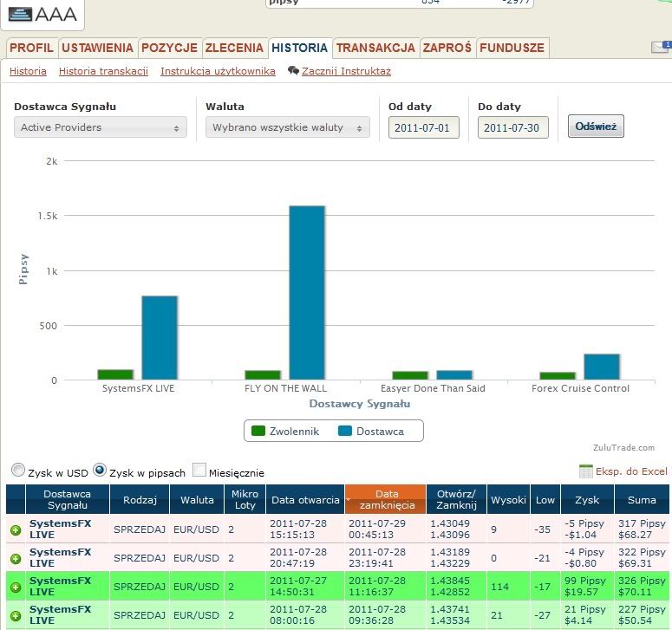Switch to the USTAWIENIA tab
The width and height of the screenshot is (672, 630).
click(x=98, y=48)
